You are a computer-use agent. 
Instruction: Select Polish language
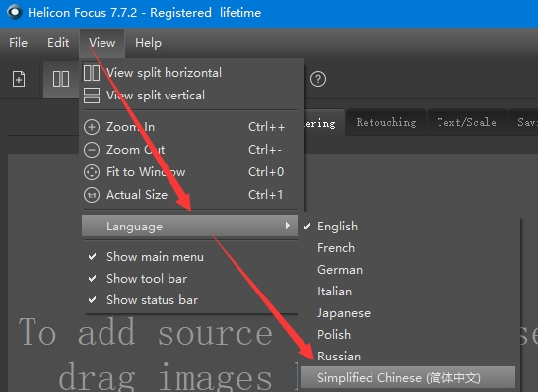click(x=408, y=335)
